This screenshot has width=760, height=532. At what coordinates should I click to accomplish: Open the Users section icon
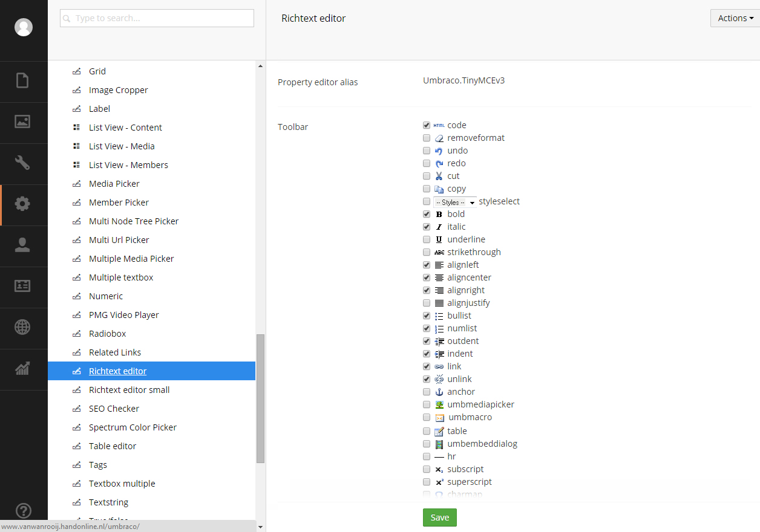coord(22,245)
